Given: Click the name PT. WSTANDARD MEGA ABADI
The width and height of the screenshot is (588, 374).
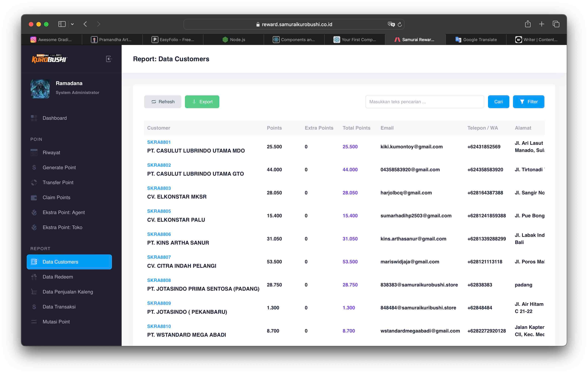Looking at the screenshot, I should tap(187, 335).
